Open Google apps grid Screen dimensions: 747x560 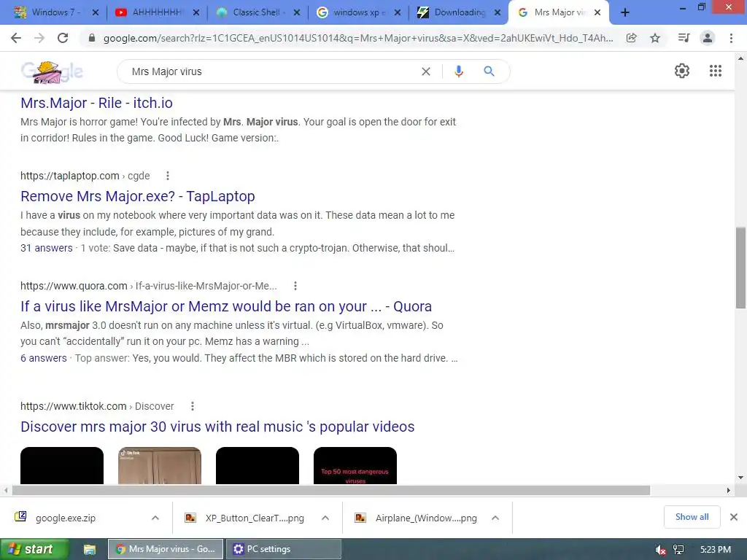pos(715,71)
